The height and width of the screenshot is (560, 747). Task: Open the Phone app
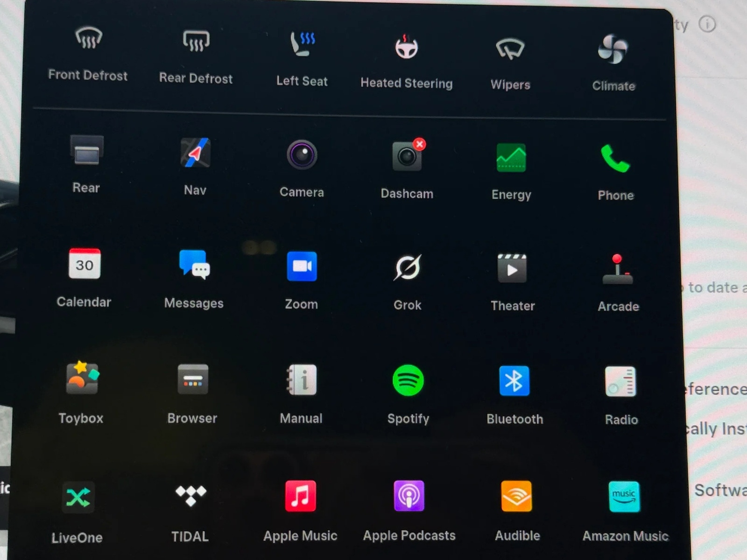[615, 159]
